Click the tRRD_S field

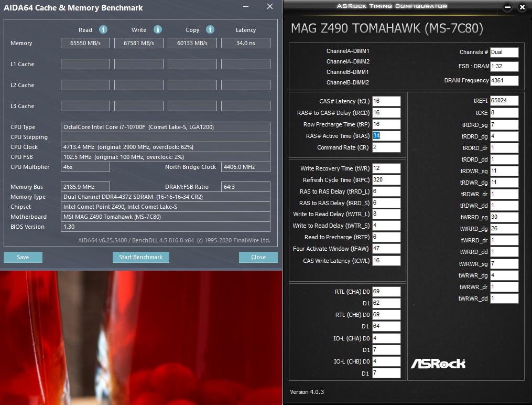tap(386, 203)
